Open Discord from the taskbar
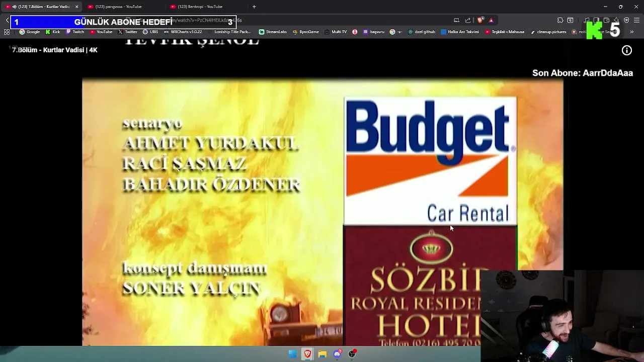644x362 pixels. coord(337,354)
